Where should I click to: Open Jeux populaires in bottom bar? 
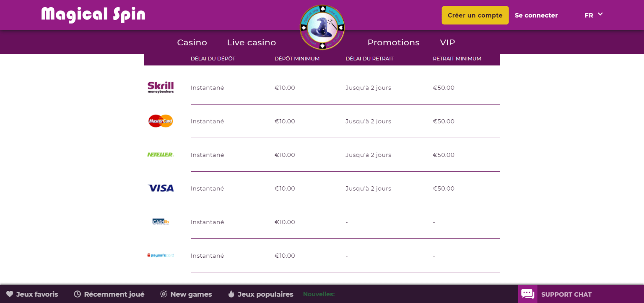click(x=260, y=294)
